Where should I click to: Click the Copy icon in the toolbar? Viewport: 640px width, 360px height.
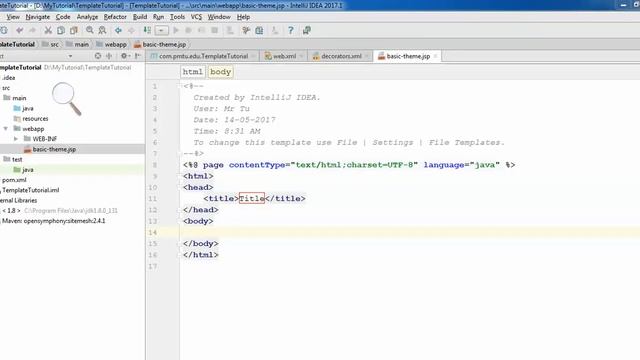[x=61, y=31]
